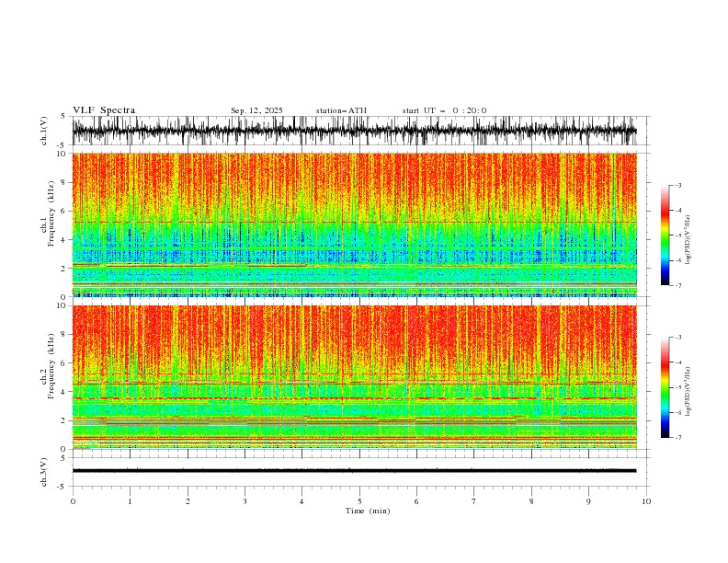Click time axis tick label "1"

coord(130,501)
